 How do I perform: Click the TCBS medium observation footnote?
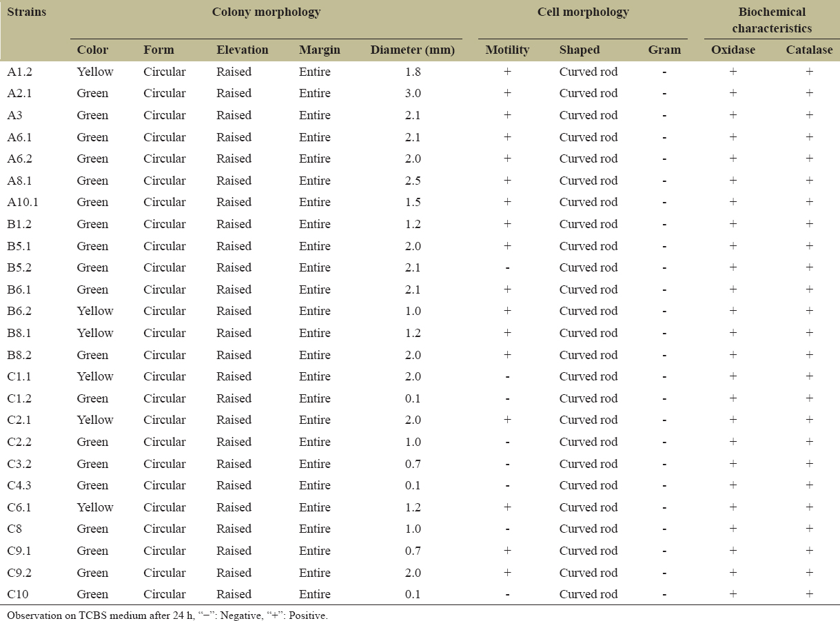coord(167,615)
